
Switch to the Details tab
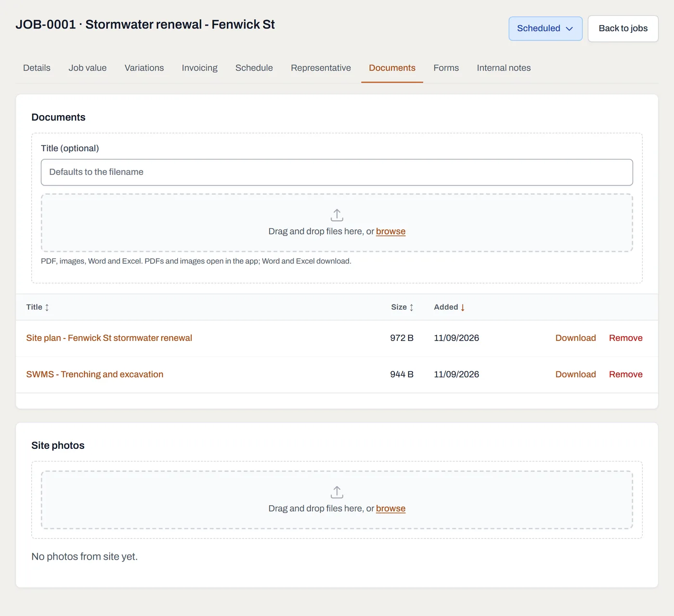pyautogui.click(x=37, y=68)
